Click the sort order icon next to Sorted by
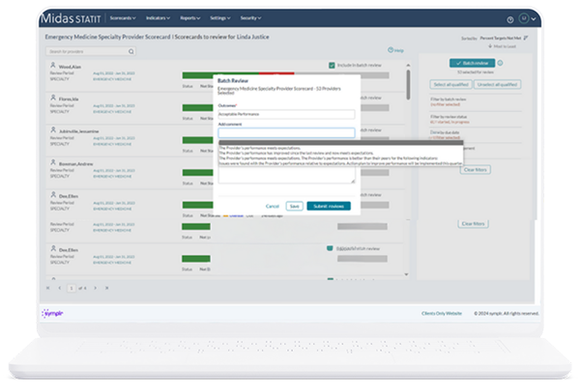The height and width of the screenshot is (392, 580). (526, 38)
